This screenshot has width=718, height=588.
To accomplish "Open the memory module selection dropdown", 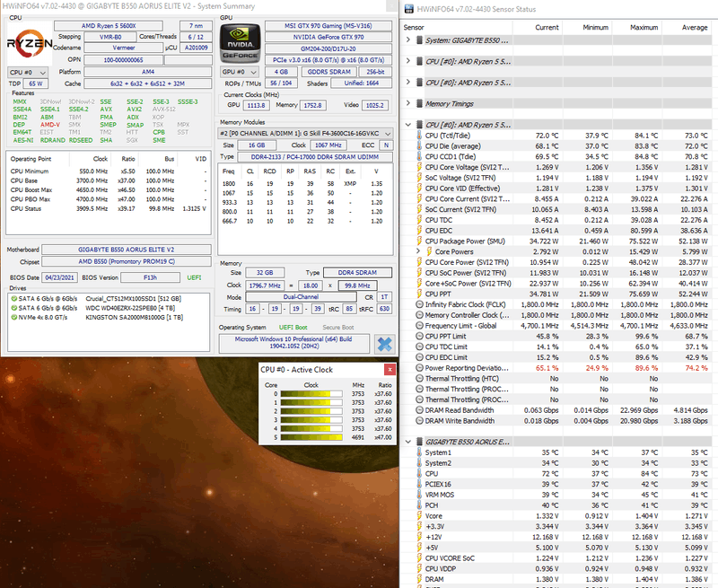I will pyautogui.click(x=305, y=133).
